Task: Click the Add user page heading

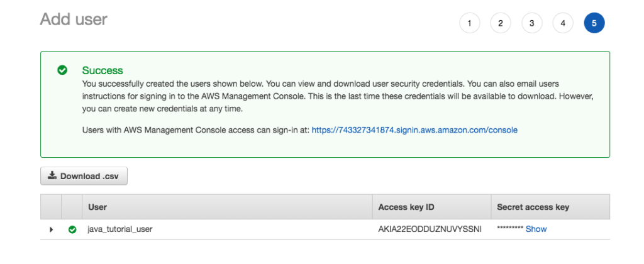Action: coord(74,19)
